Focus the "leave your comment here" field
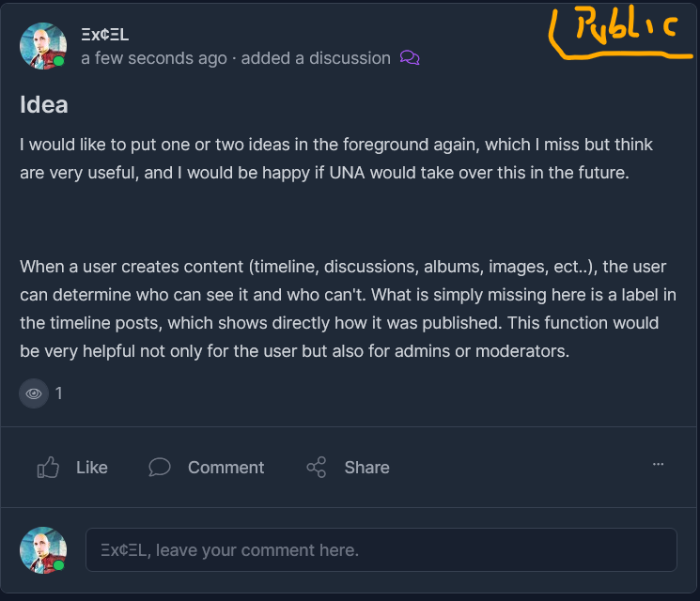The width and height of the screenshot is (700, 601). point(381,550)
